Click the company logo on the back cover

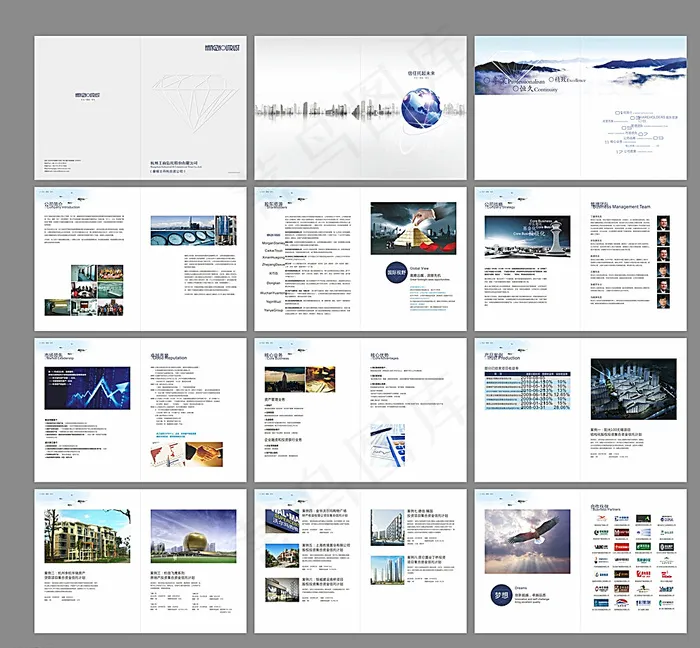point(87,96)
